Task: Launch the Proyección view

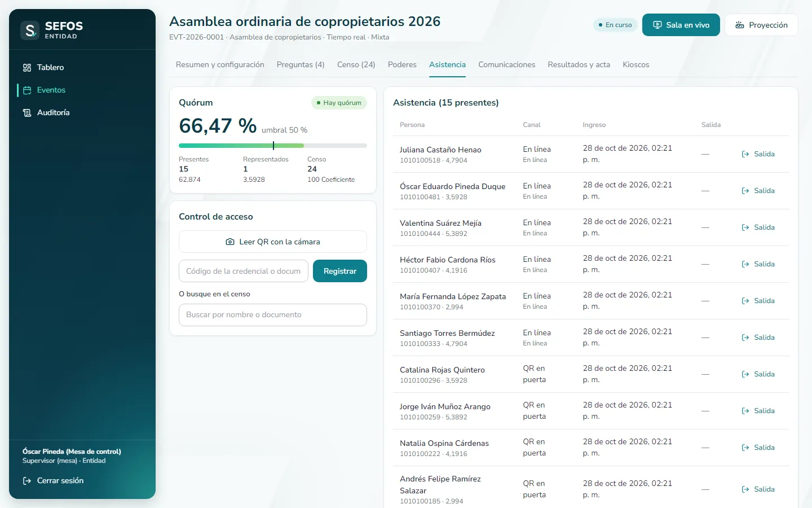Action: [x=761, y=25]
